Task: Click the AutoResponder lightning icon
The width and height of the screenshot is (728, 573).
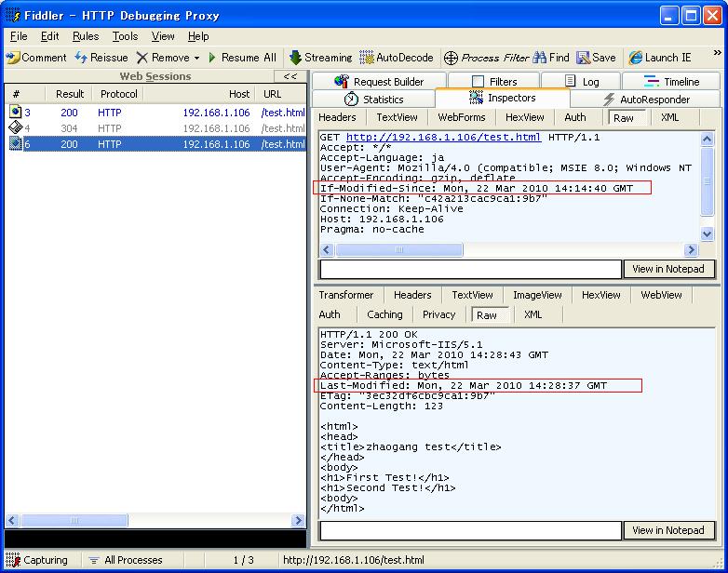Action: [609, 99]
